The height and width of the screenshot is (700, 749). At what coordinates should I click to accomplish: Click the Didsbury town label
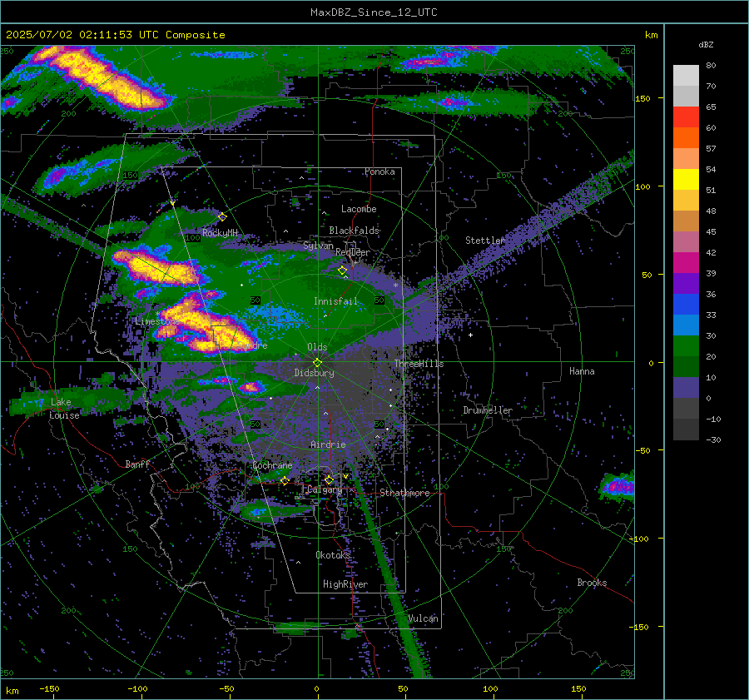(x=314, y=373)
